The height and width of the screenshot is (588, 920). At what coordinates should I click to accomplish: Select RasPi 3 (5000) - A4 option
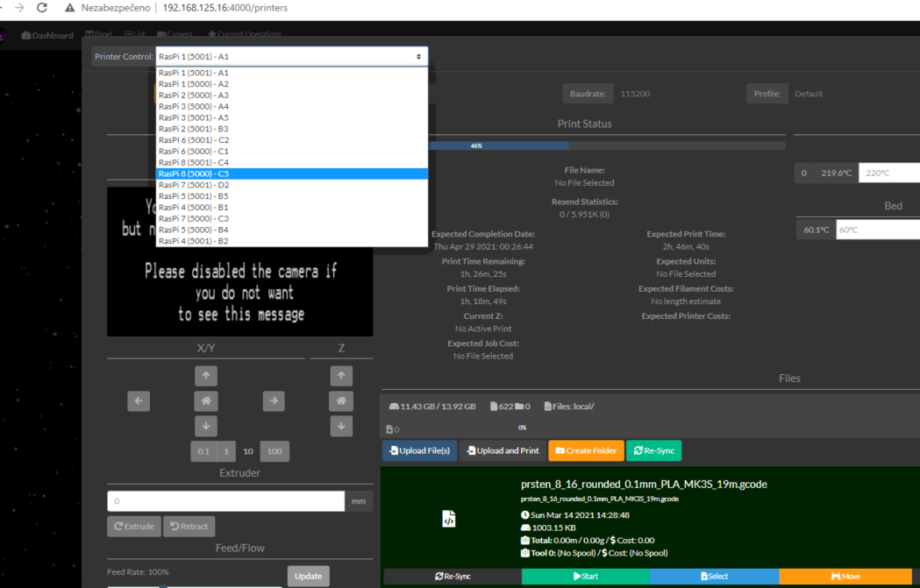click(x=291, y=106)
